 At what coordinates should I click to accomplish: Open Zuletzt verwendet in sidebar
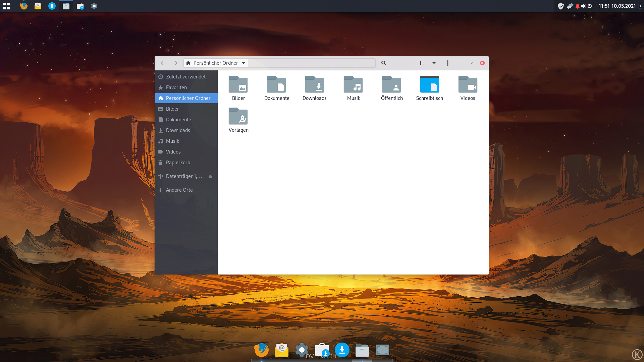pyautogui.click(x=185, y=77)
